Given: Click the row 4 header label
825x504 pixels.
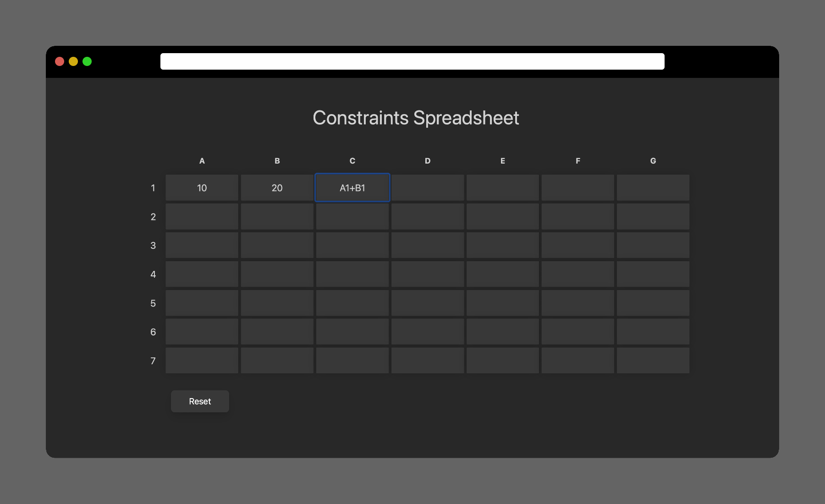Looking at the screenshot, I should 153,274.
